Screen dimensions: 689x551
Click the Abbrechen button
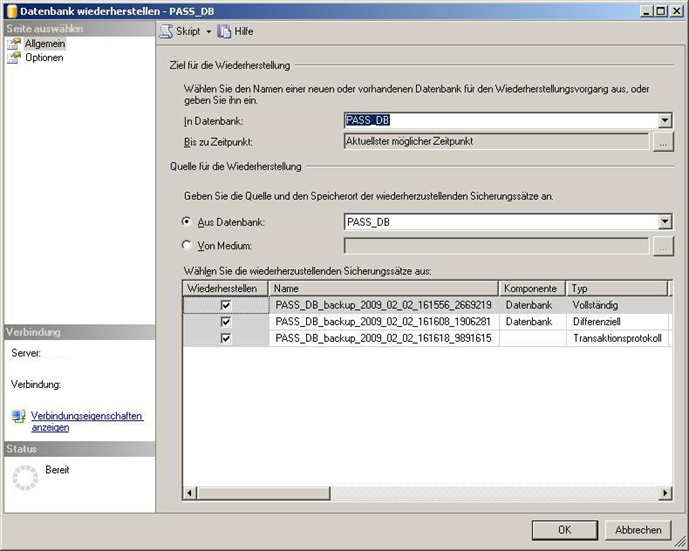click(638, 530)
